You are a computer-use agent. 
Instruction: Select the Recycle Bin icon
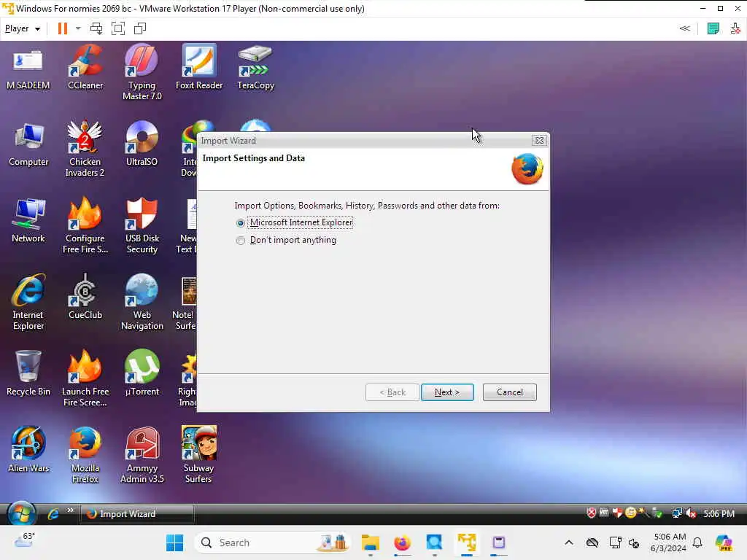pos(28,374)
